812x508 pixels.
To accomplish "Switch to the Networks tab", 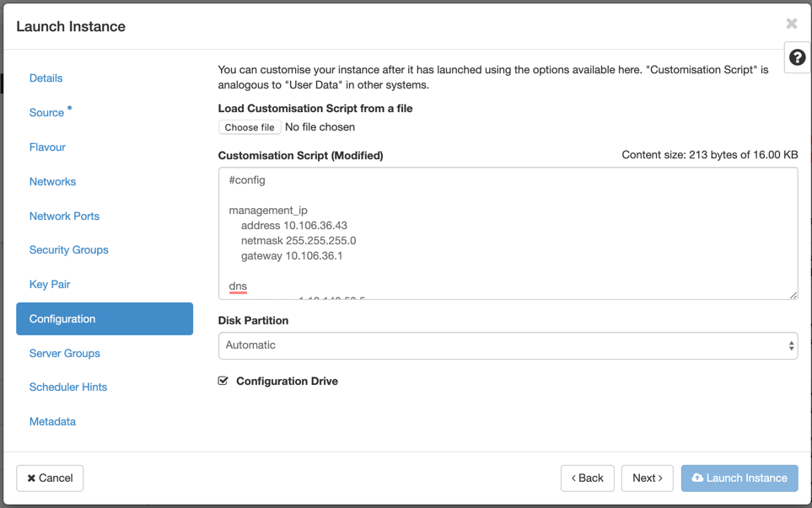I will [x=53, y=182].
